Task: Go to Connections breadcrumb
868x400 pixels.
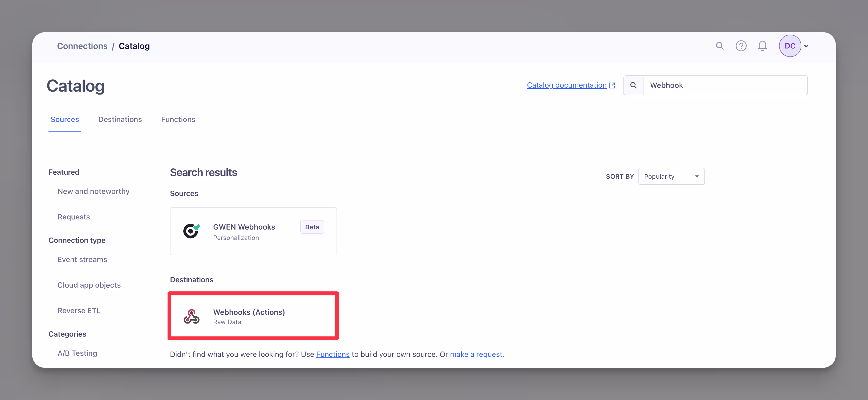Action: tap(82, 46)
